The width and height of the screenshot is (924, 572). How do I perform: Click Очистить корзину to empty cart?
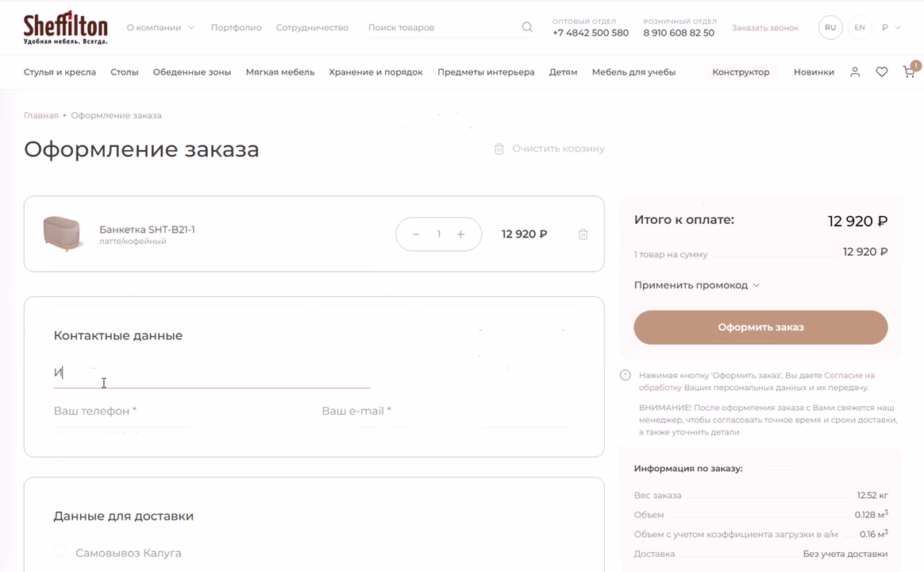pyautogui.click(x=549, y=149)
